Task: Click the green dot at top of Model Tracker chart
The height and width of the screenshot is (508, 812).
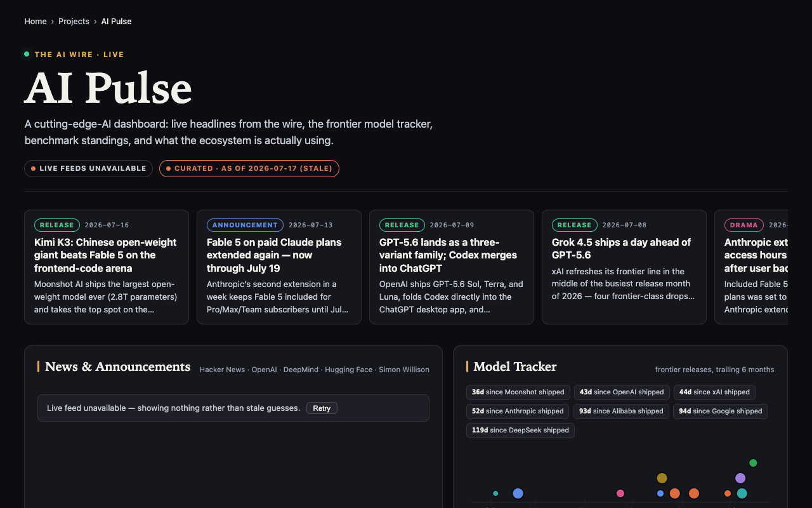Action: tap(753, 463)
